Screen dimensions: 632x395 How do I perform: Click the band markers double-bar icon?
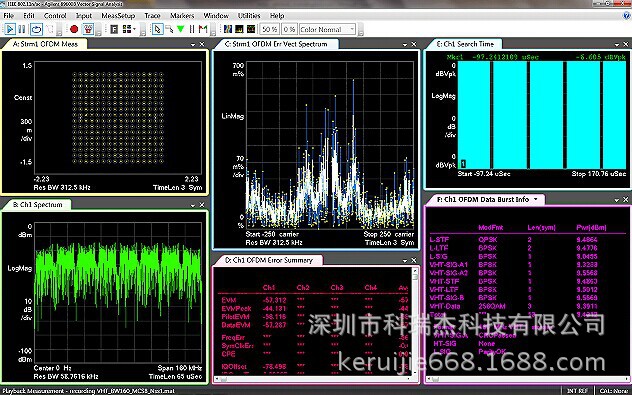point(192,29)
